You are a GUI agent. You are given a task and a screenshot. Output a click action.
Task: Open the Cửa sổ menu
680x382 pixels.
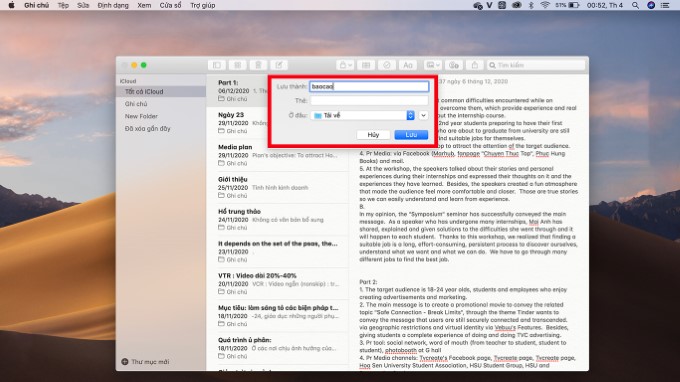pos(170,5)
